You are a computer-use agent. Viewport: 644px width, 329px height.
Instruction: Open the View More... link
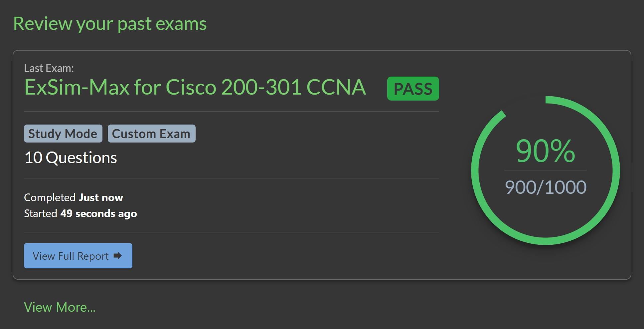(60, 307)
